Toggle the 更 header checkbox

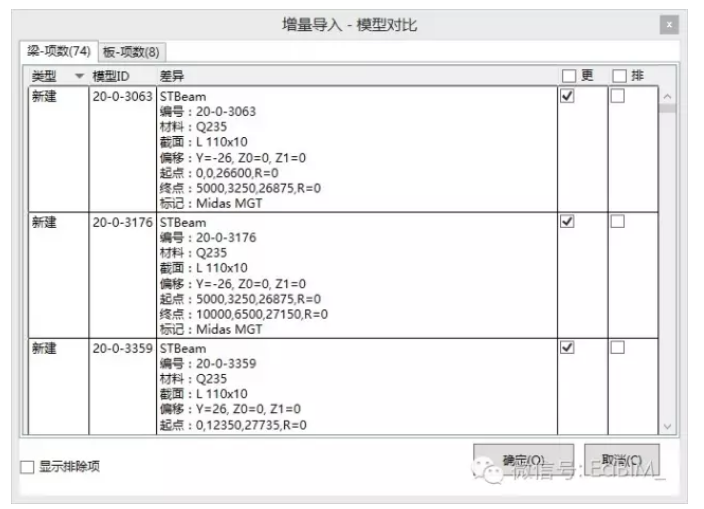[569, 76]
